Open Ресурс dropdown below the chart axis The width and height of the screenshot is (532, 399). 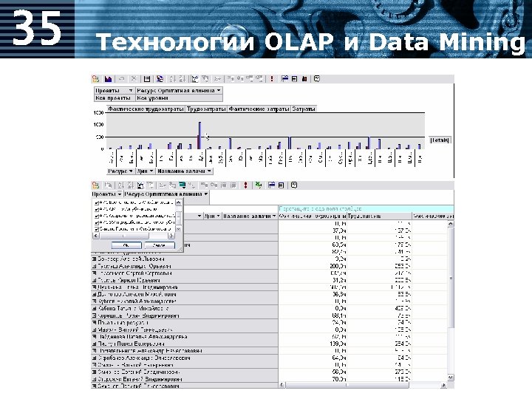[x=131, y=171]
